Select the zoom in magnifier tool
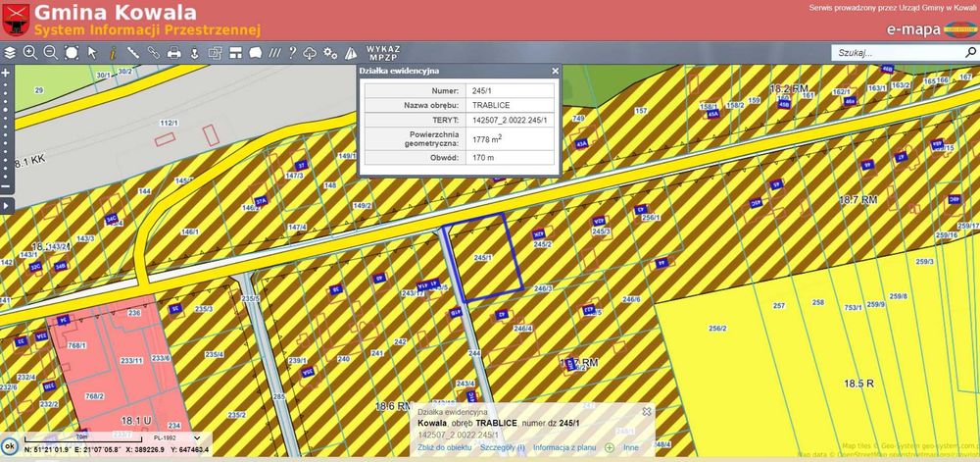This screenshot has width=980, height=462. [x=30, y=53]
